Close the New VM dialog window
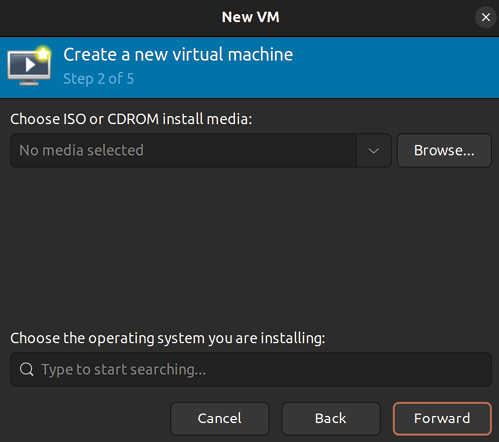Screen dimensions: 499x442 [x=486, y=17]
